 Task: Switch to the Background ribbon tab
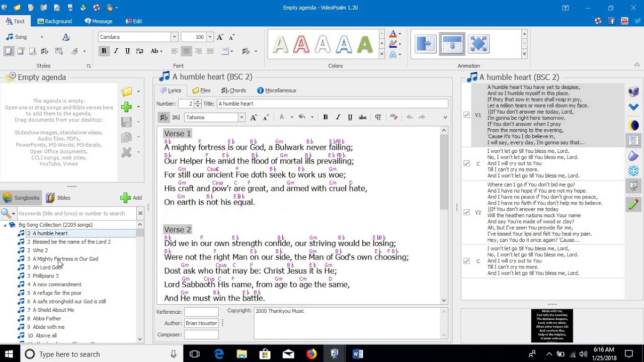point(54,21)
